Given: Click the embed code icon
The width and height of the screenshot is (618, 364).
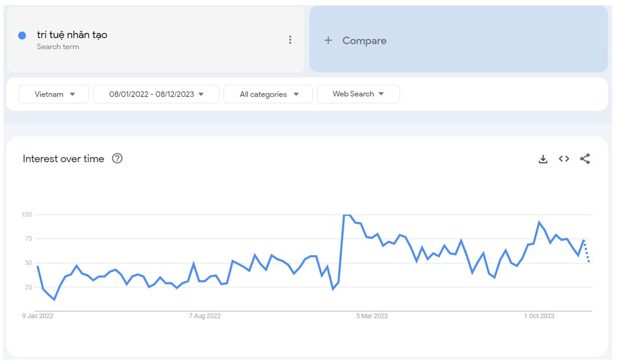Looking at the screenshot, I should coord(564,159).
